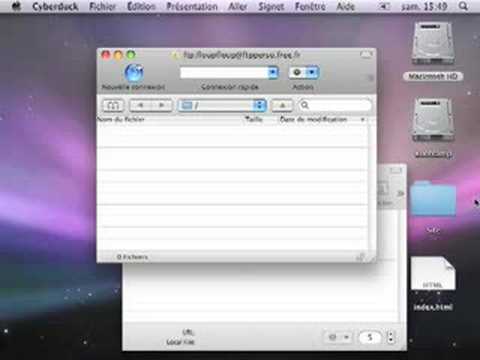Expand the Connexion rapide dropdown arrow
Viewport: 480px width, 360px height.
(x=273, y=72)
